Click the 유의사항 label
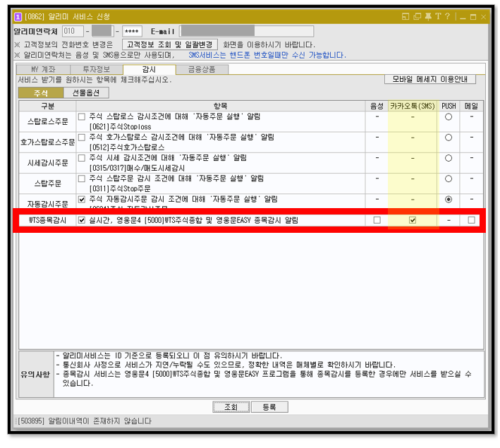The width and height of the screenshot is (500, 448). coord(35,375)
